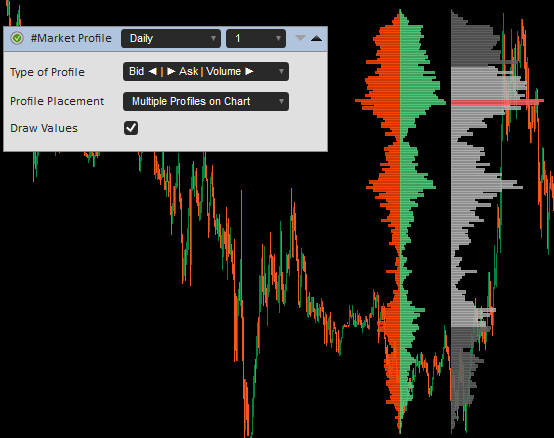Click the blue header bar beside the up arrow

325,38
